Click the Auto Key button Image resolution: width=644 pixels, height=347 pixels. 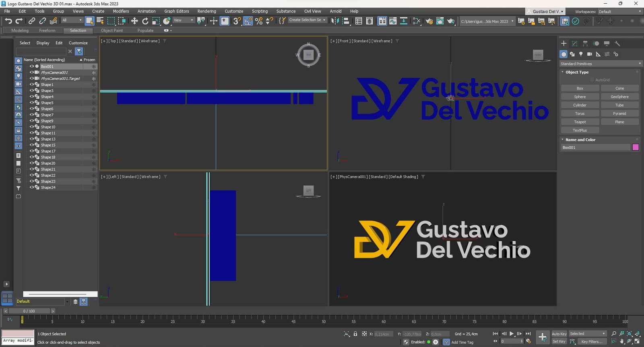point(559,334)
